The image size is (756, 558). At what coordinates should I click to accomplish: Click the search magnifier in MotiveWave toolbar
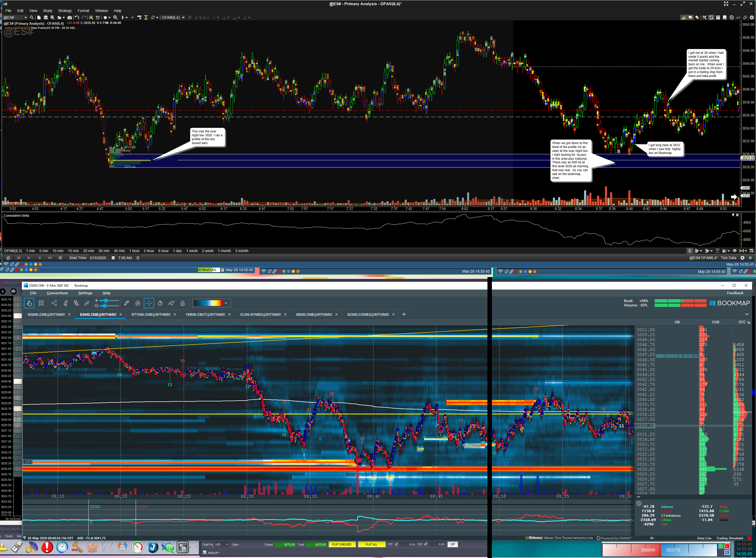pyautogui.click(x=32, y=18)
